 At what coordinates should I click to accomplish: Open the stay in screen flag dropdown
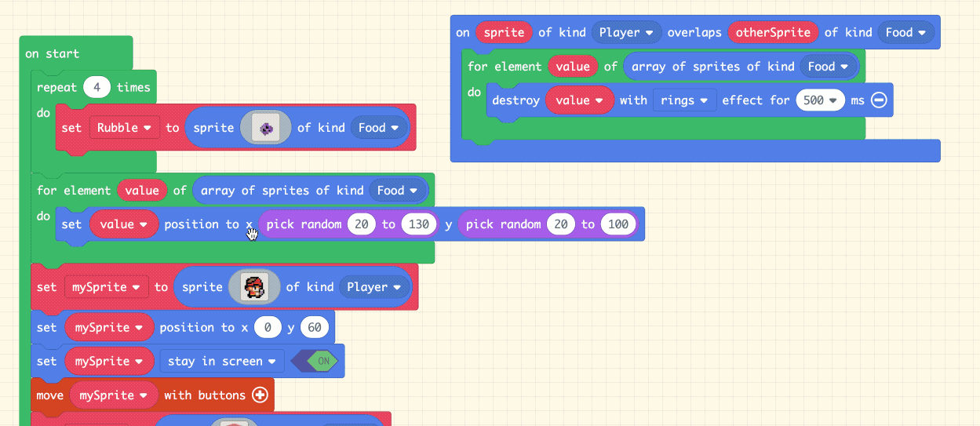coord(221,361)
